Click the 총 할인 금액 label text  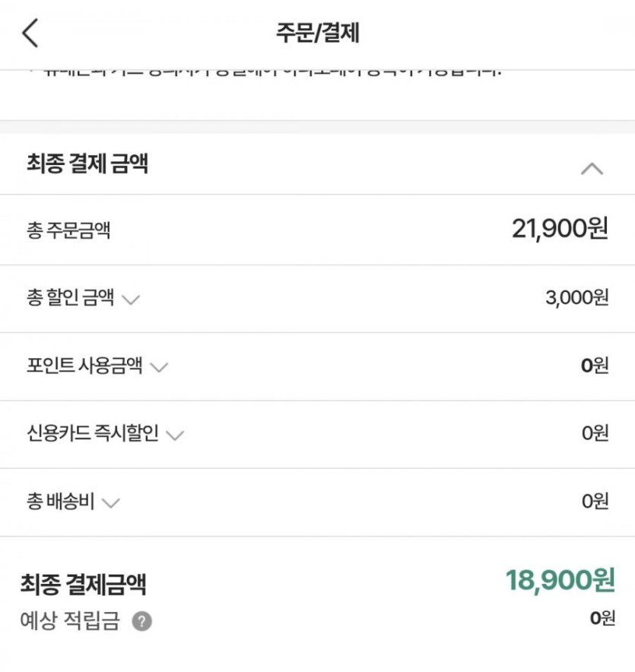point(70,298)
